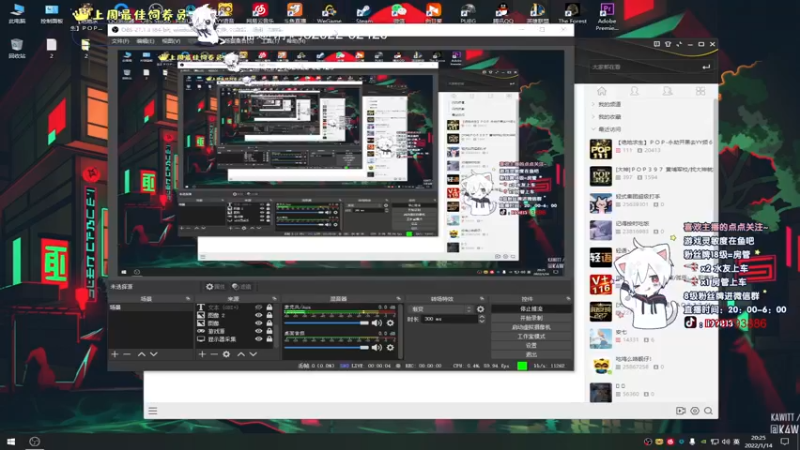This screenshot has height=450, width=800.
Task: Move scene up with up arrow
Action: 141,354
